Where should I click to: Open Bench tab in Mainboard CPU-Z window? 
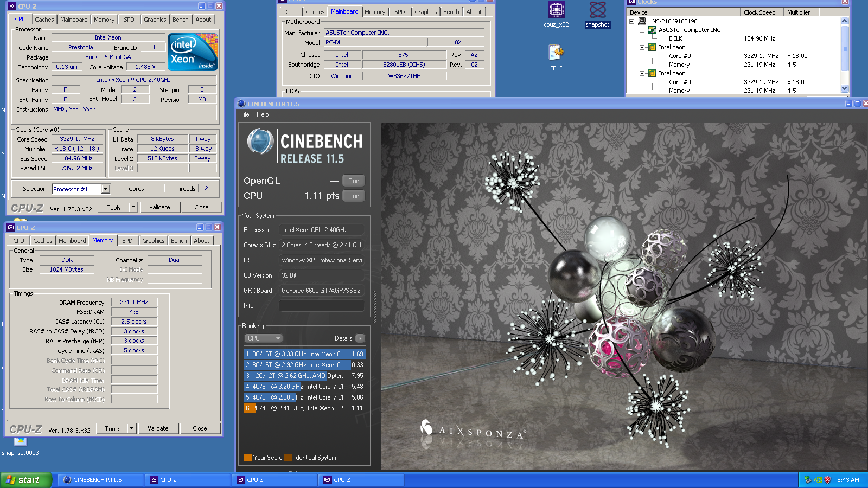click(x=451, y=12)
